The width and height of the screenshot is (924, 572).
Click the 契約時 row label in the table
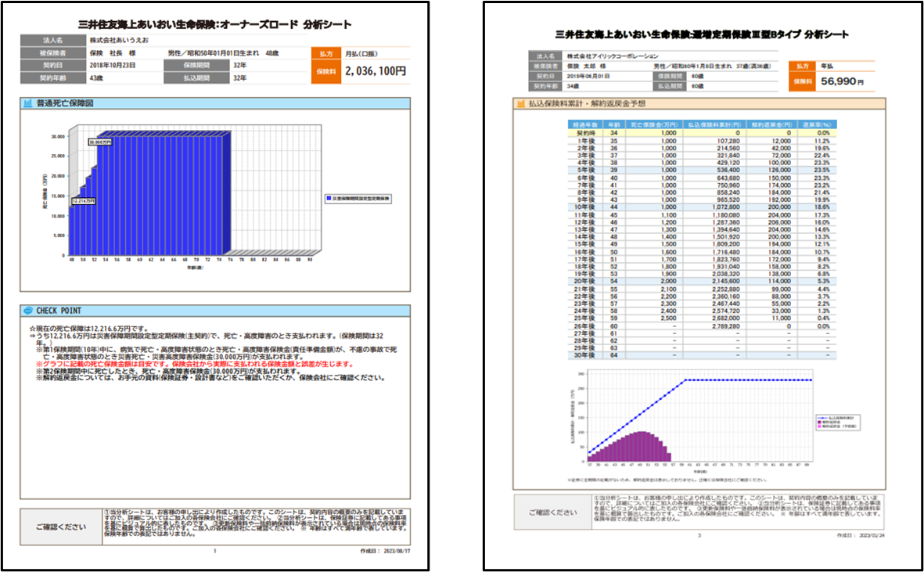click(x=585, y=133)
